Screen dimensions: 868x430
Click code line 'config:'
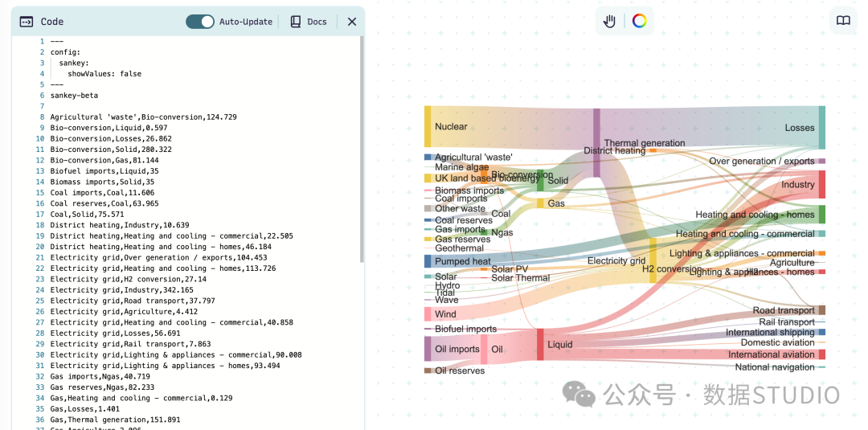[x=65, y=52]
